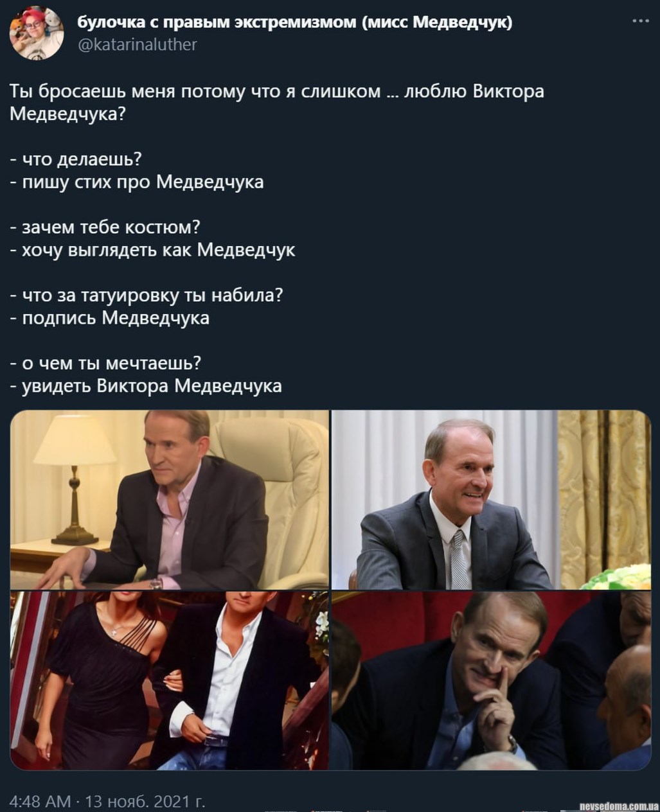Open the tweet author's profile avatar
The height and width of the screenshot is (812, 660).
pos(37,33)
